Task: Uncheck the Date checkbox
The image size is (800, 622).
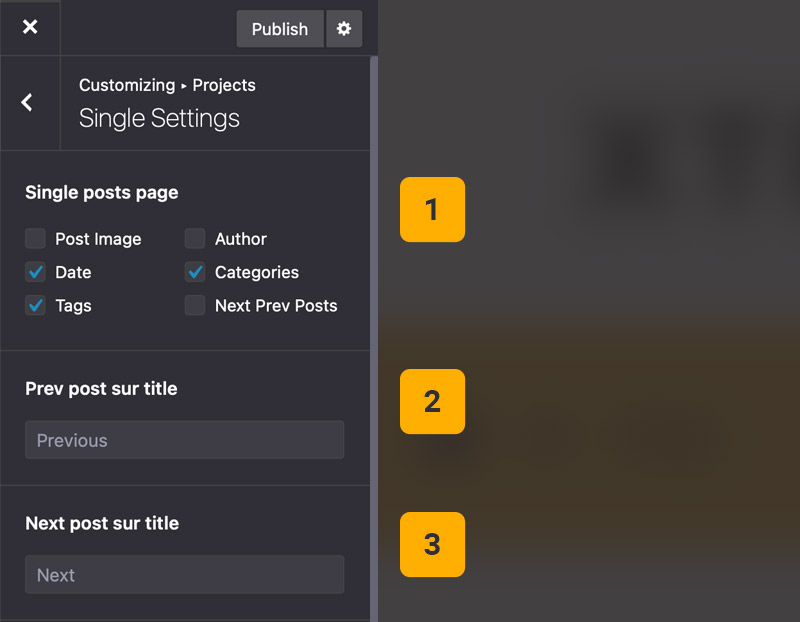Action: (36, 272)
